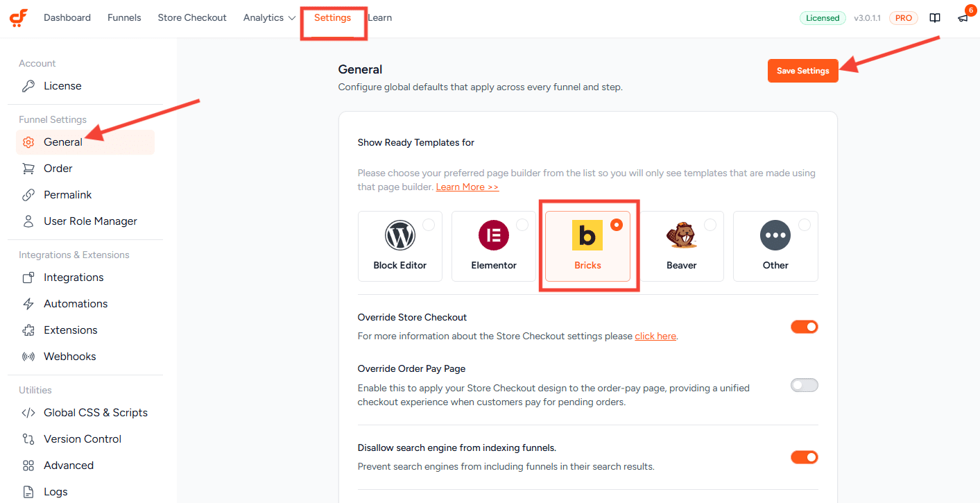
Task: Click the Other three-dots icon
Action: 775,236
